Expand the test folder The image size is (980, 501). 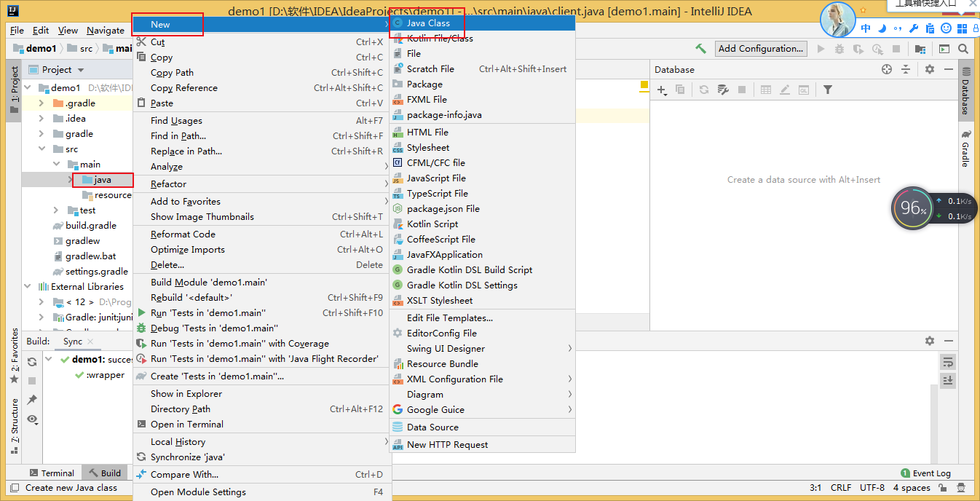tap(56, 210)
